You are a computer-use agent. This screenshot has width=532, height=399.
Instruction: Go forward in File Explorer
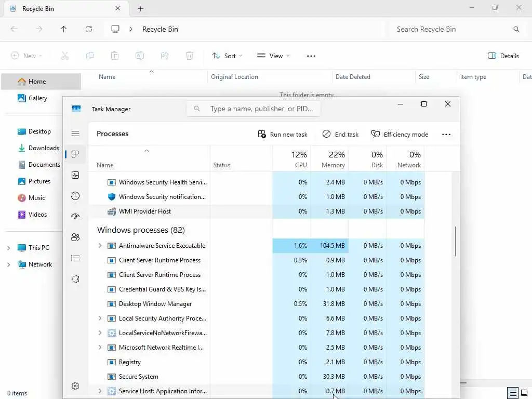(x=39, y=29)
